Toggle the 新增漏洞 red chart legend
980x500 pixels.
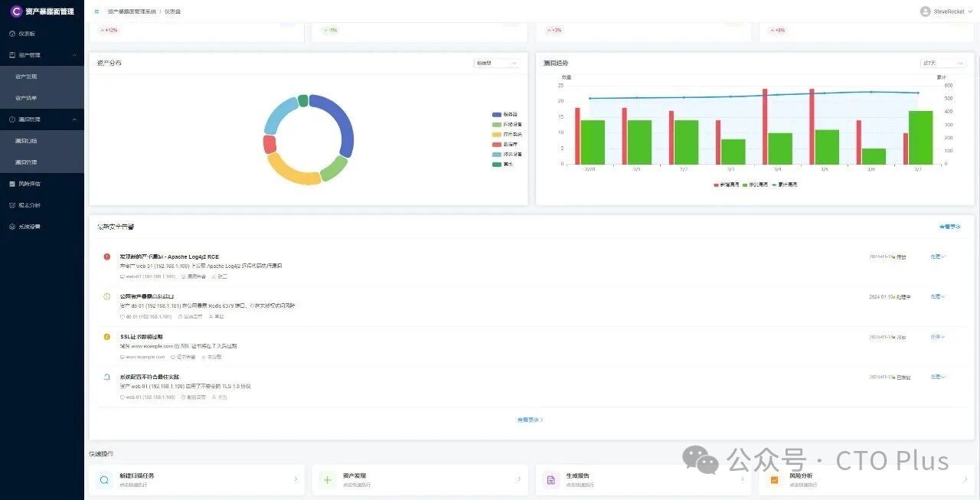[726, 185]
